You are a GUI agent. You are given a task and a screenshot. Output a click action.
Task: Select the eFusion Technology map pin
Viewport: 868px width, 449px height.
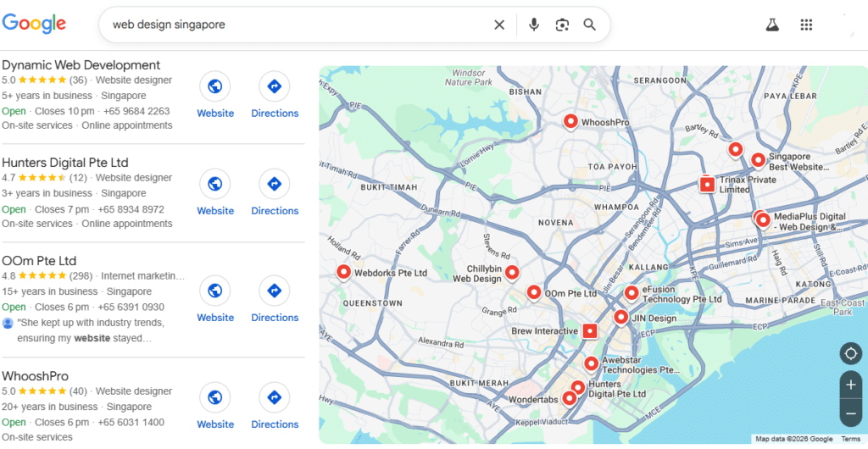631,293
